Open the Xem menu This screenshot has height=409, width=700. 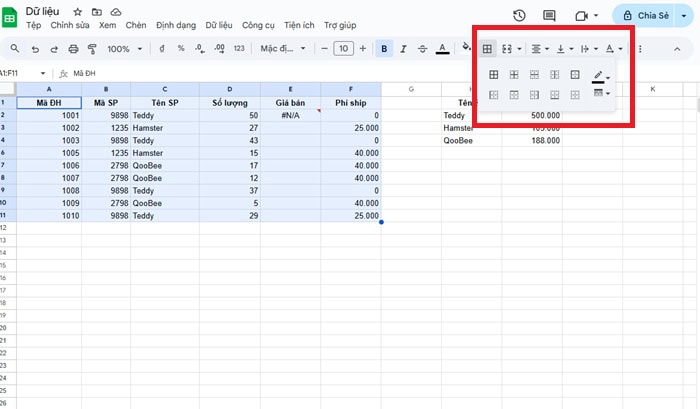pos(108,25)
